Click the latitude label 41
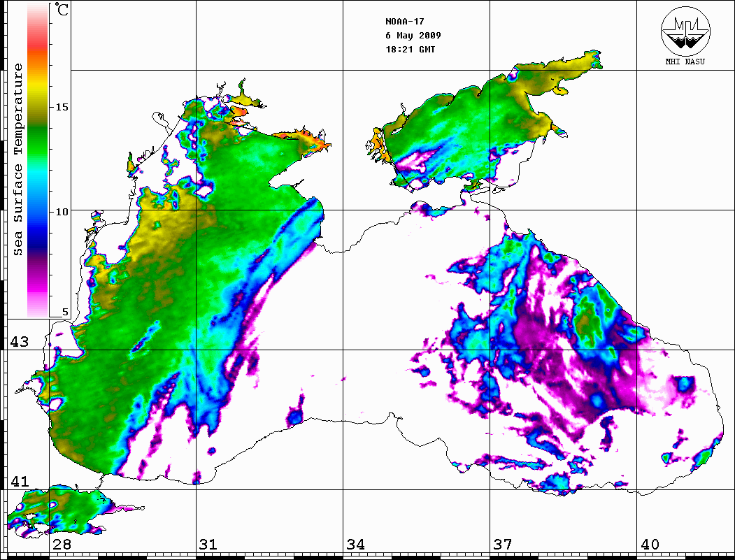735x560 pixels. pos(20,481)
